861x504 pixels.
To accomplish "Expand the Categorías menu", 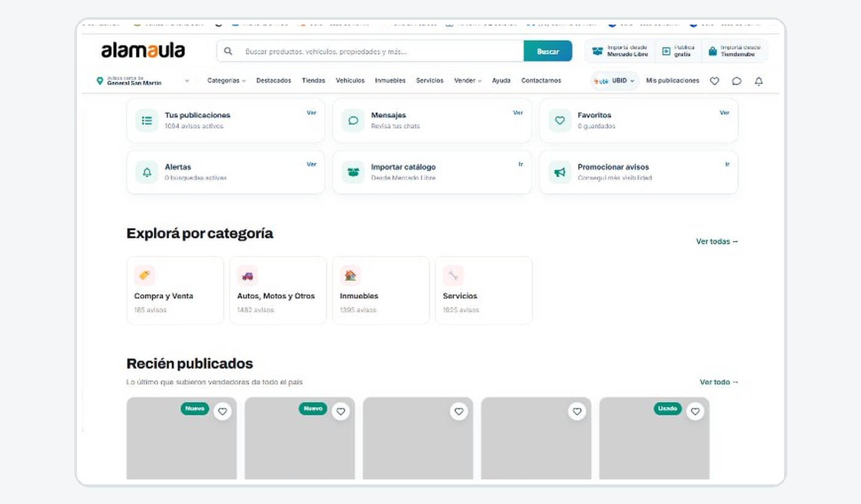I will click(x=226, y=81).
